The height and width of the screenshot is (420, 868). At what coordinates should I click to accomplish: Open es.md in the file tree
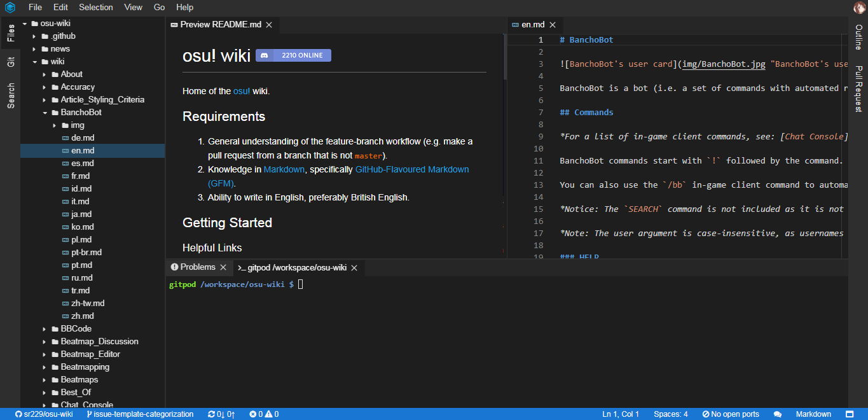click(92, 164)
